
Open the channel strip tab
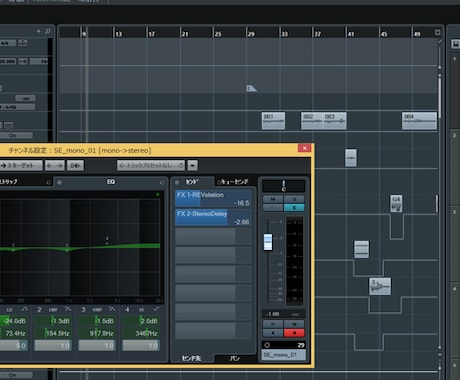(x=9, y=182)
